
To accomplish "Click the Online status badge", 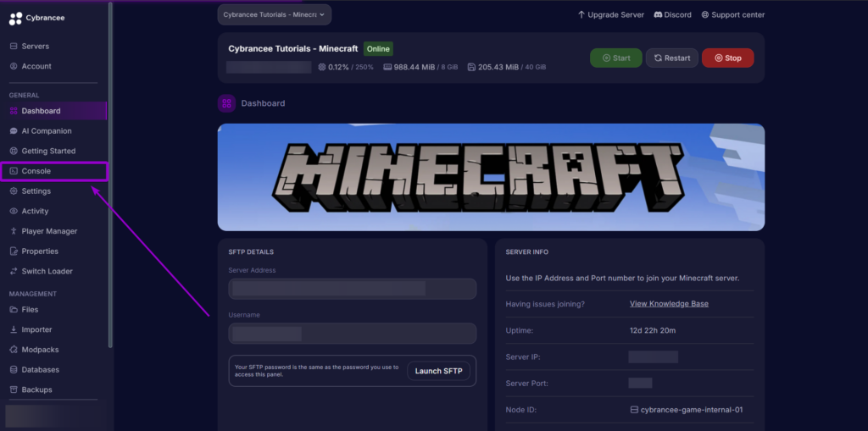I will click(x=378, y=48).
